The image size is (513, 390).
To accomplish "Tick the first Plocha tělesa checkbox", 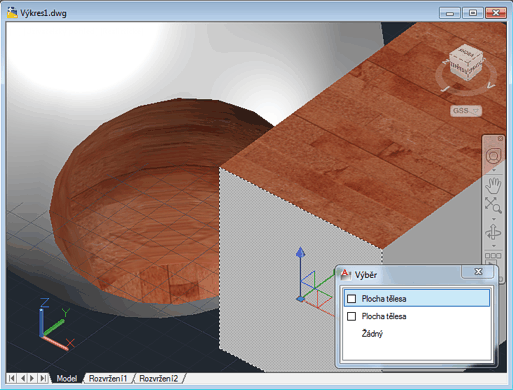I will tap(352, 299).
